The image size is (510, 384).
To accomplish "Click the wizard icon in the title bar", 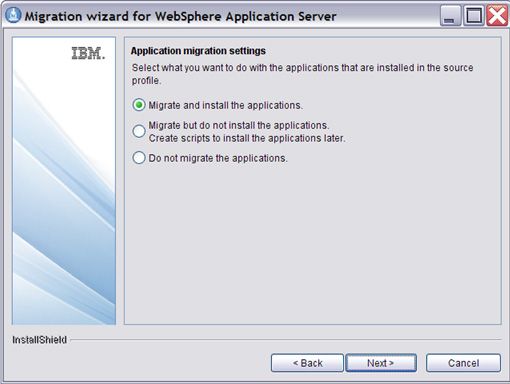I will pyautogui.click(x=13, y=15).
